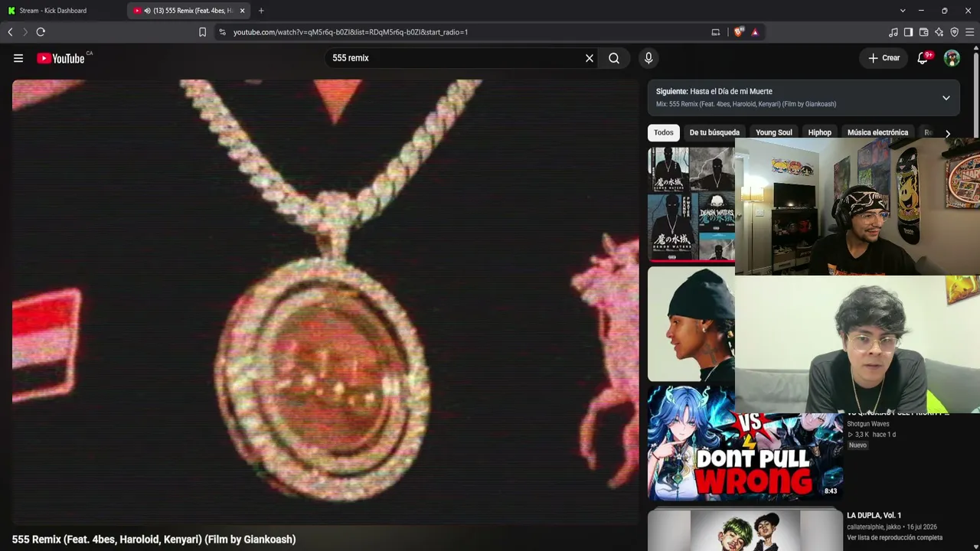Viewport: 980px width, 551px height.
Task: Open the tab search dropdown arrow
Action: pos(903,11)
